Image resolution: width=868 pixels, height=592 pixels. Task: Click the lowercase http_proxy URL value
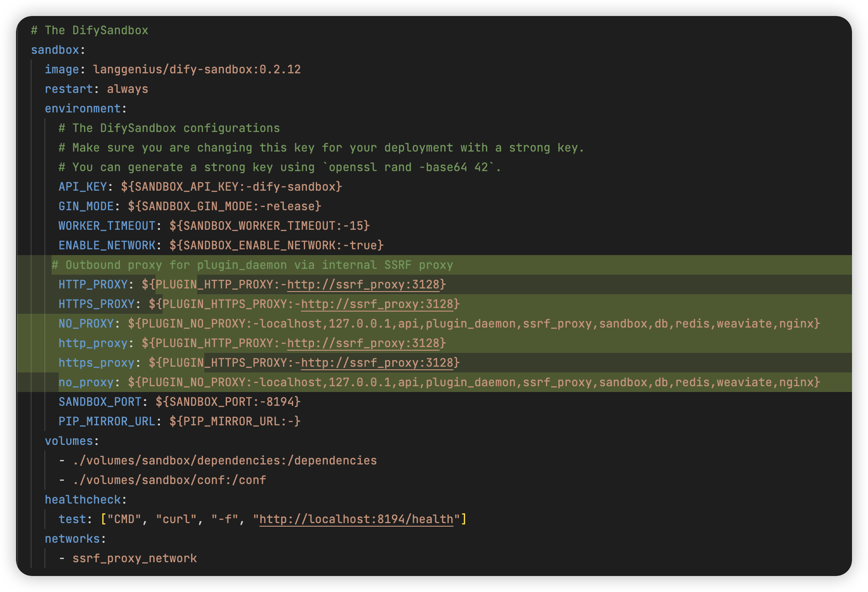(x=363, y=343)
